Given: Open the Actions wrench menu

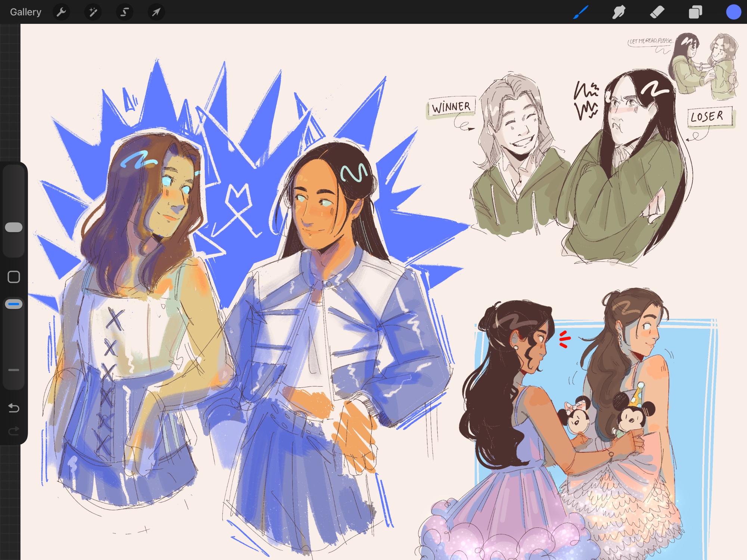Looking at the screenshot, I should point(61,12).
